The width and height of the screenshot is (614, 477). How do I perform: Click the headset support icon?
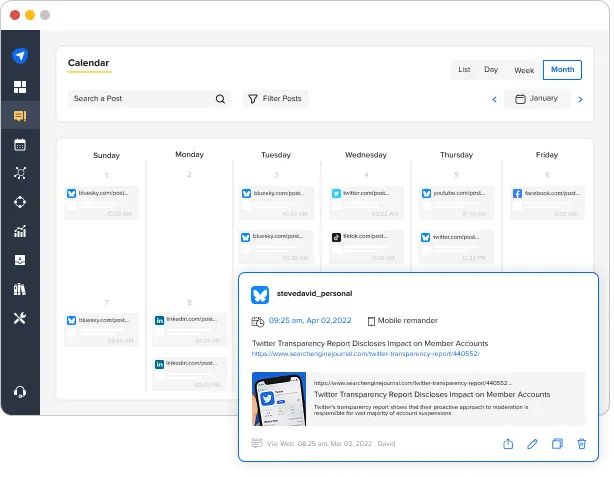pos(20,392)
